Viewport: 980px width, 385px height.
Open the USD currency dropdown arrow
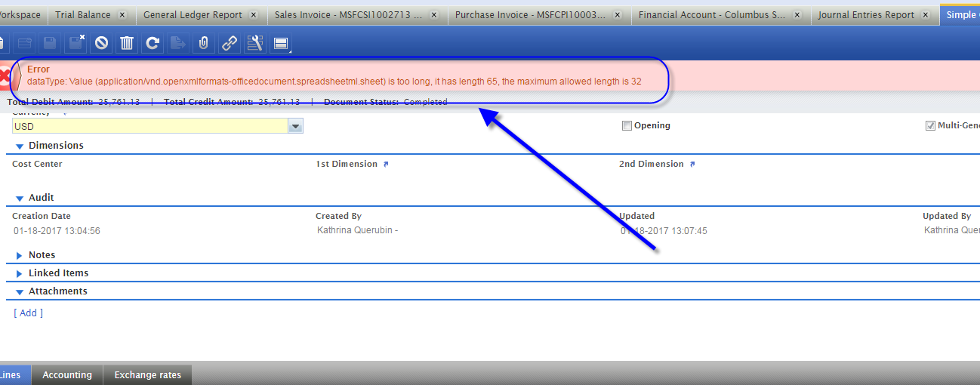pyautogui.click(x=296, y=127)
